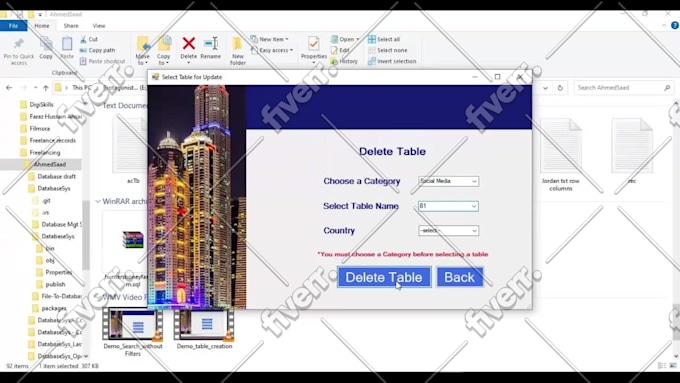Click Select all in ribbon
The height and width of the screenshot is (383, 680).
pos(384,39)
